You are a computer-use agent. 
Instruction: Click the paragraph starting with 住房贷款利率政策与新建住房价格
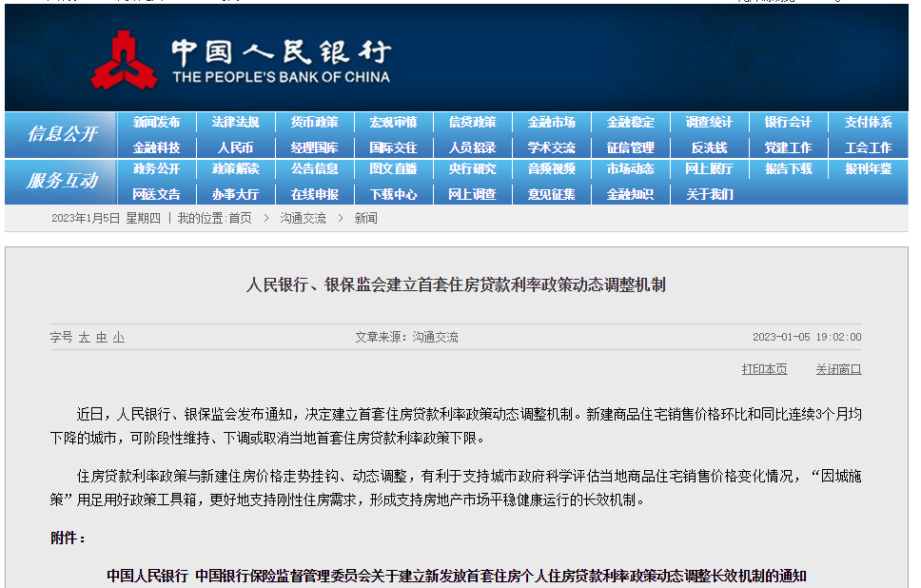(456, 488)
